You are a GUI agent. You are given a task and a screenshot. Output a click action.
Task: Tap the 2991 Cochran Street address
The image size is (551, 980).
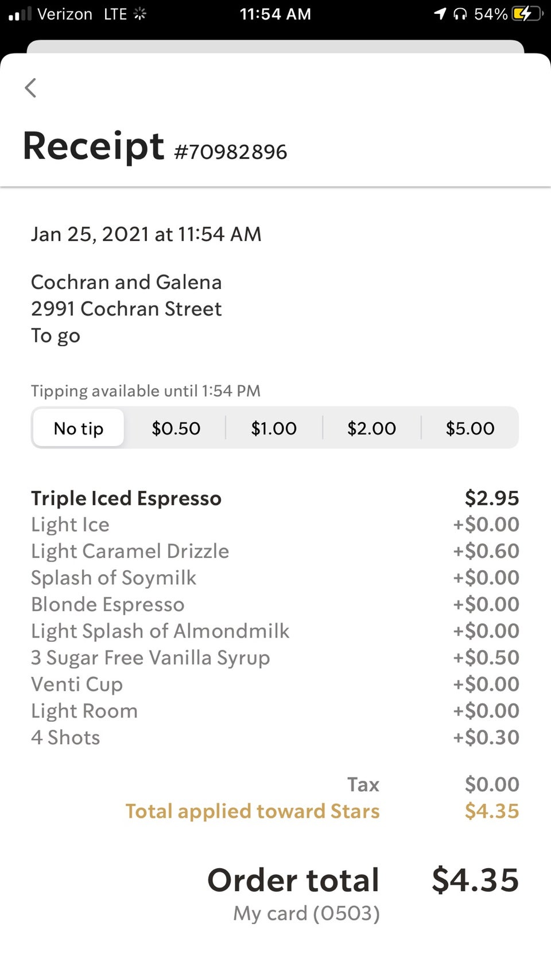click(x=126, y=309)
